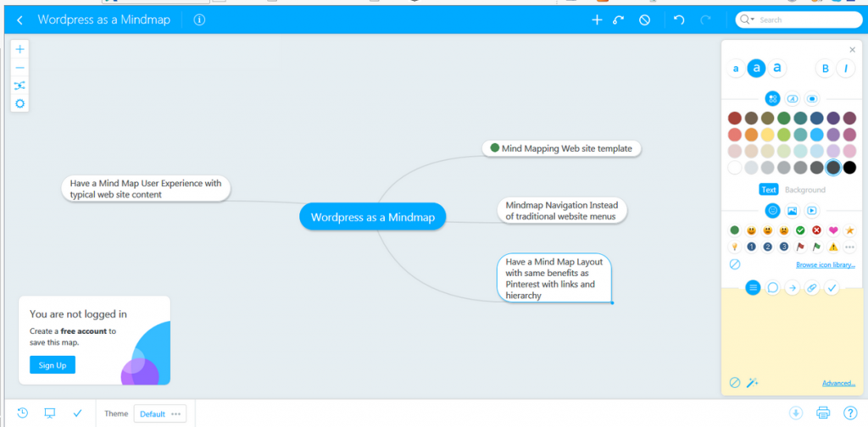This screenshot has height=427, width=868.
Task: Select the large font size
Action: click(777, 68)
